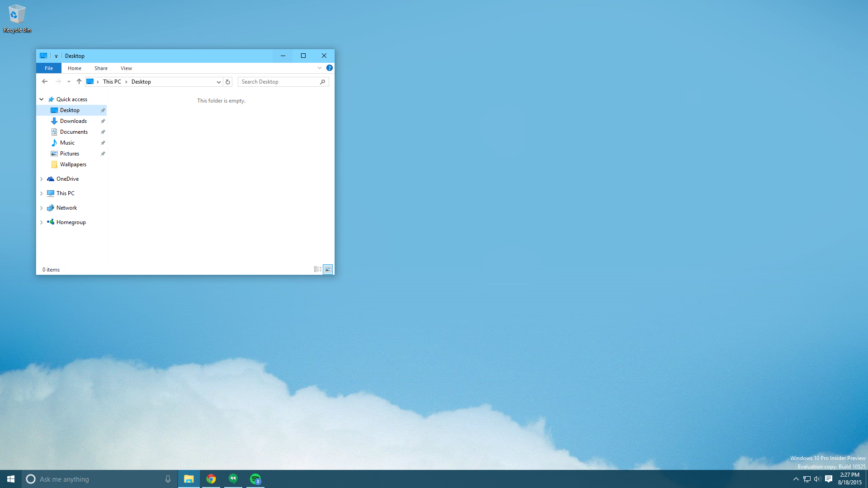Maximize the Desktop Explorer window
The image size is (868, 488).
pos(303,56)
